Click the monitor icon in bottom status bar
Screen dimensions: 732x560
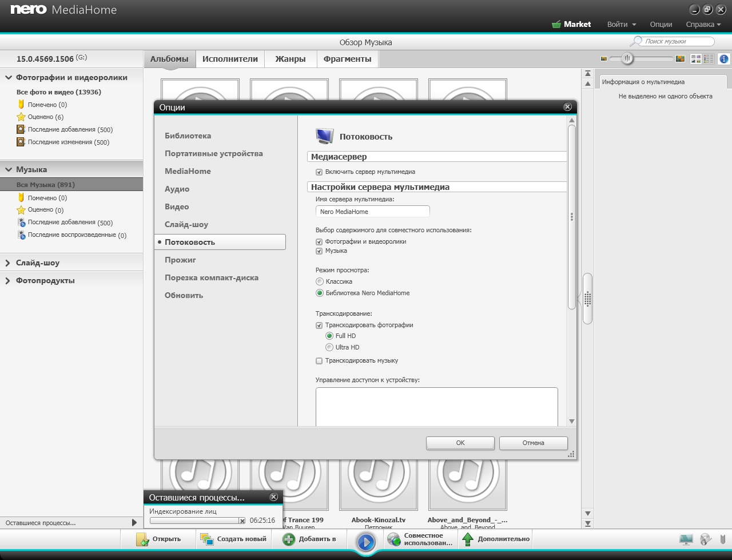[686, 539]
